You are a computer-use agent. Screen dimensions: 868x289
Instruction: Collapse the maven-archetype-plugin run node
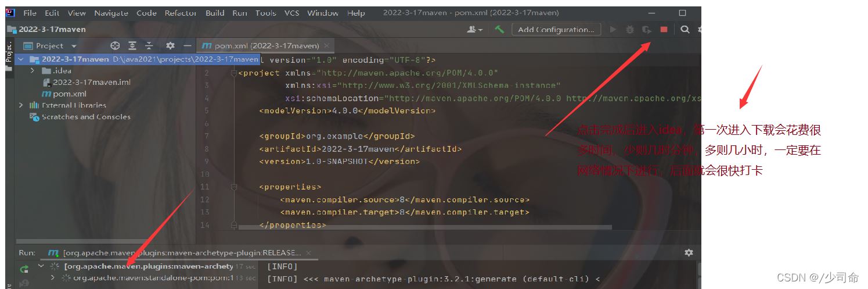click(41, 266)
